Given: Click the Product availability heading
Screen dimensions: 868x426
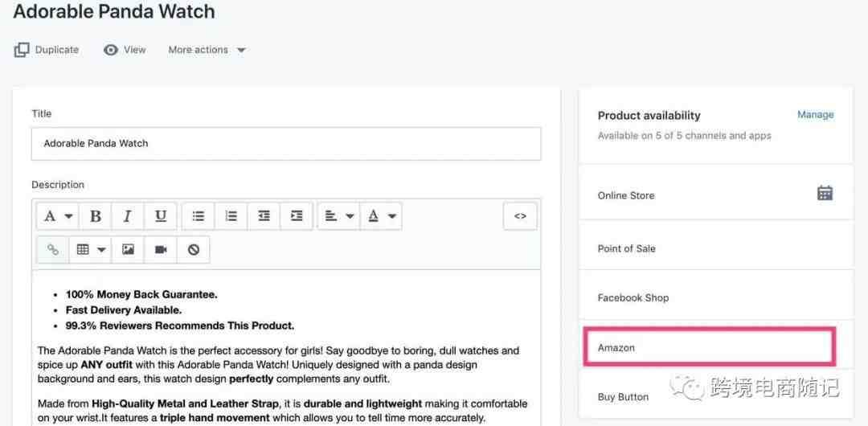Looking at the screenshot, I should (649, 115).
